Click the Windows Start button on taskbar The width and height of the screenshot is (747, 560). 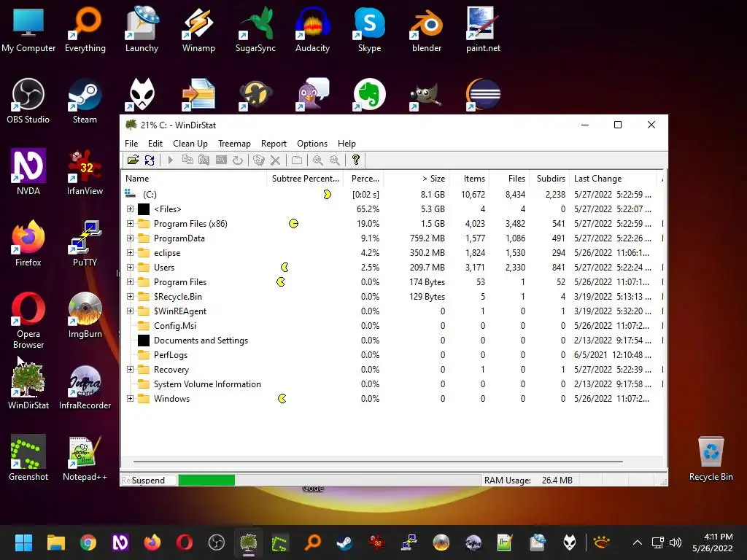[x=23, y=542]
